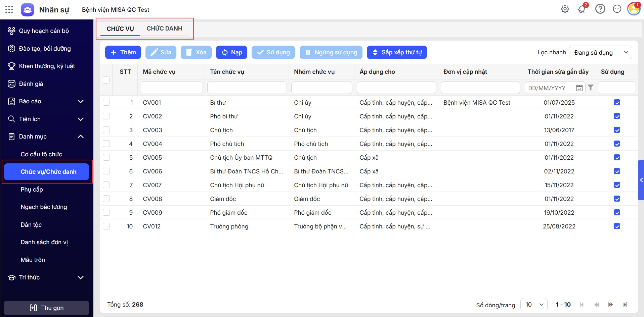The width and height of the screenshot is (644, 317).
Task: Tick row checkbox for CV001
Action: [106, 102]
